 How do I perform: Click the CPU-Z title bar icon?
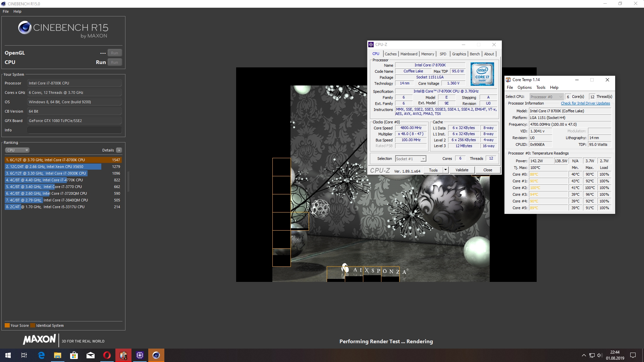point(371,45)
